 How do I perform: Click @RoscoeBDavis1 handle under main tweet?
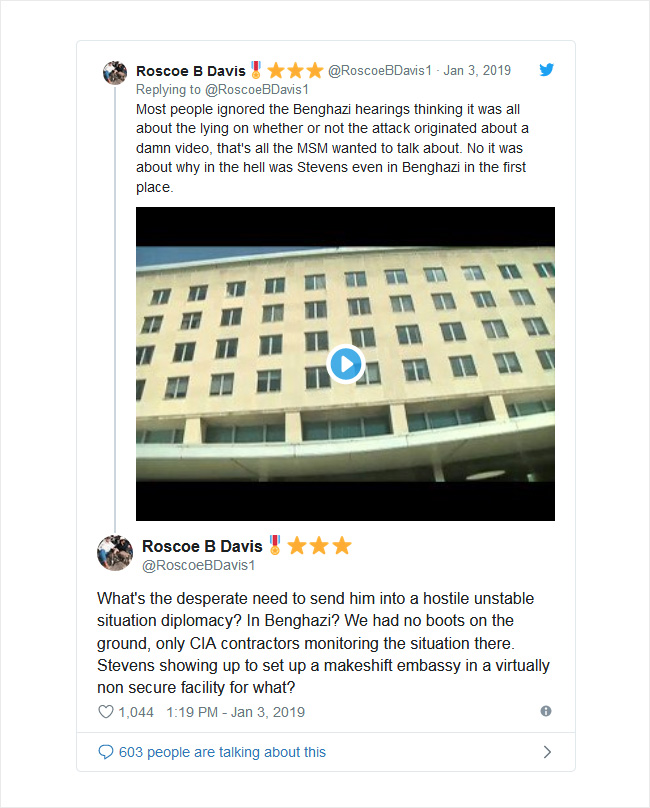198,565
